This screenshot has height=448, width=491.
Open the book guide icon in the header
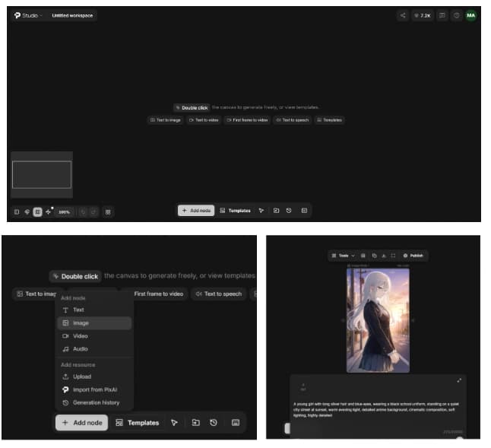442,15
